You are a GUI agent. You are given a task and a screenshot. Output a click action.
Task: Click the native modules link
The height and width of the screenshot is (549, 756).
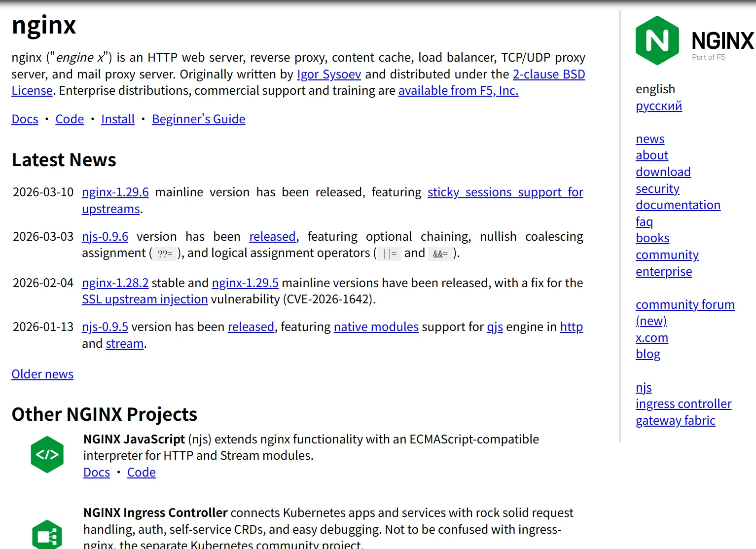click(376, 327)
